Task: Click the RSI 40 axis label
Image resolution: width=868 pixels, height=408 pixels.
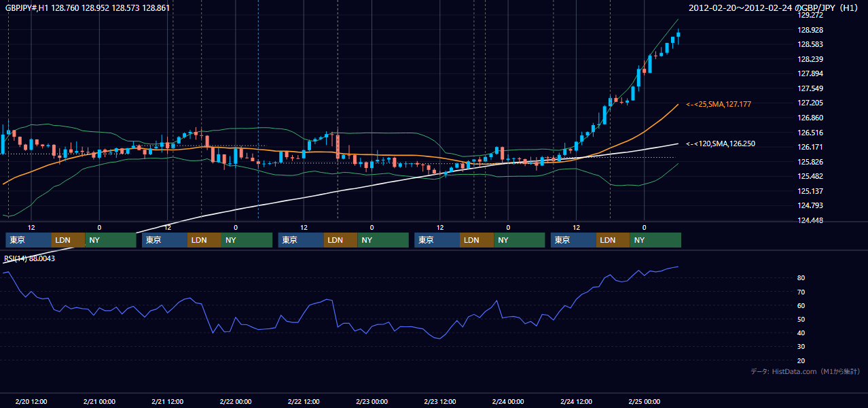Action: (801, 333)
